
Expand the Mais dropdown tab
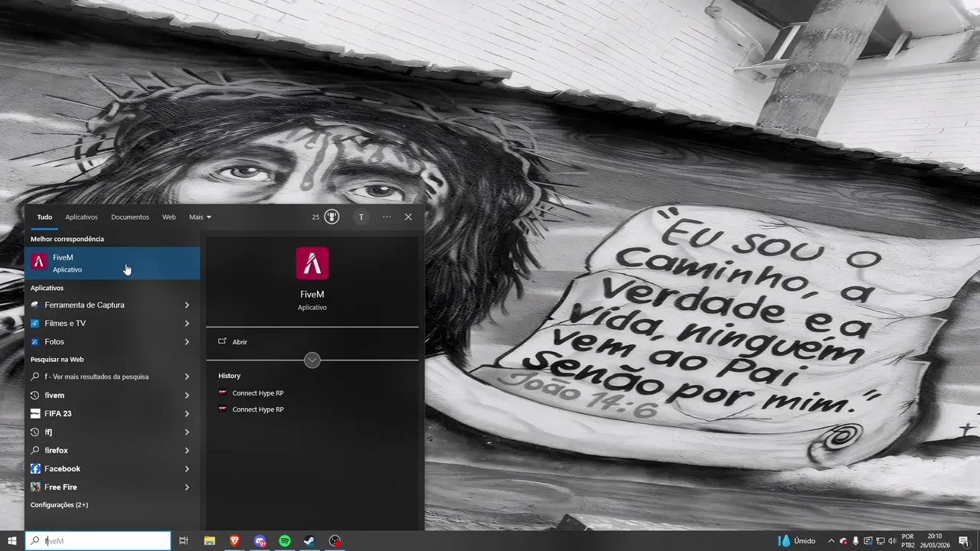[x=200, y=217]
